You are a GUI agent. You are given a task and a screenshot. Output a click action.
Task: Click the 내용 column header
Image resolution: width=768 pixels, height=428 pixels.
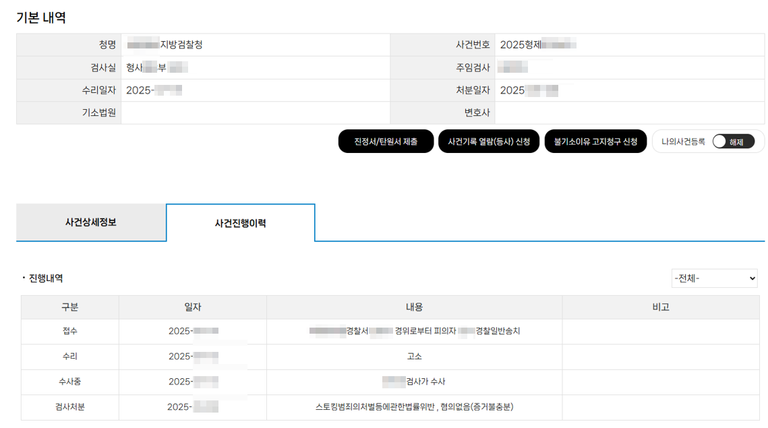(414, 307)
